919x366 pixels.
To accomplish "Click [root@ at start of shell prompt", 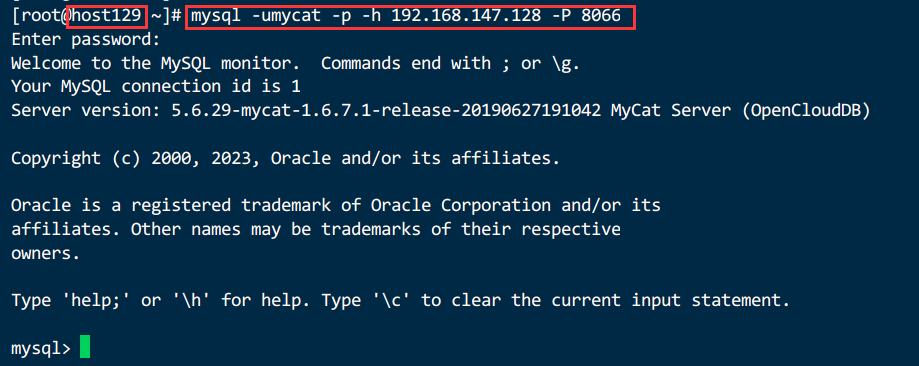I will click(x=41, y=16).
